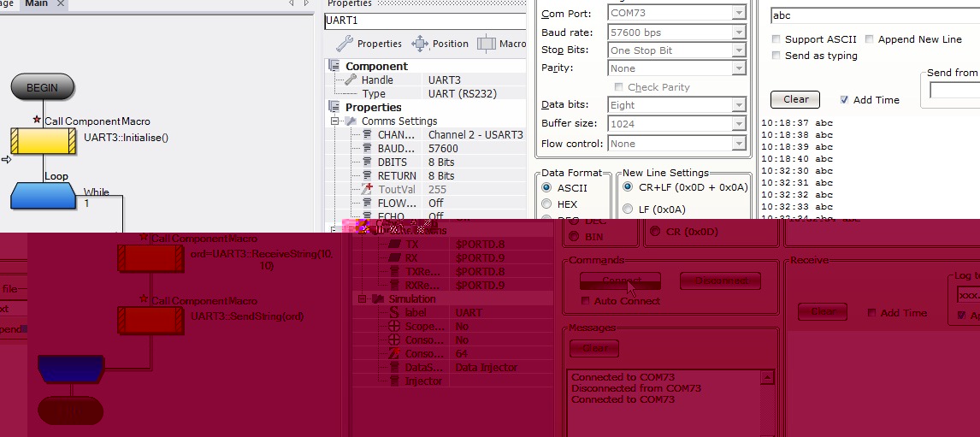980x437 pixels.
Task: Select CR (0x0D) new line setting
Action: [x=655, y=231]
